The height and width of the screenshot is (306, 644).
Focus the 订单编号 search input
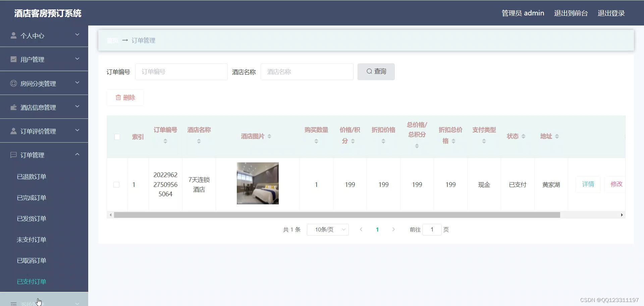181,72
